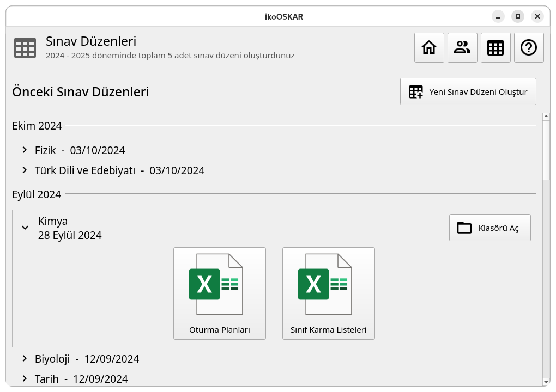This screenshot has height=392, width=556.
Task: Click the Sınav Düzenleri header grid icon
Action: click(25, 48)
